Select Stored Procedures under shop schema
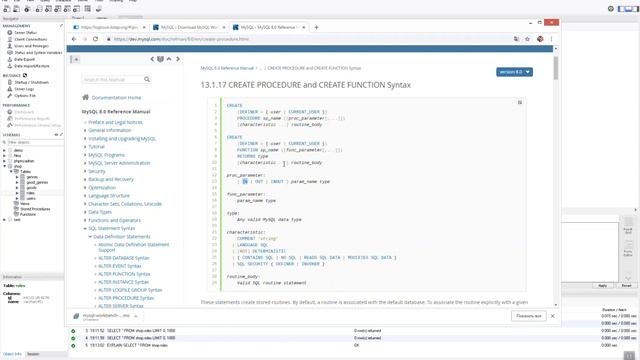 pos(35,209)
